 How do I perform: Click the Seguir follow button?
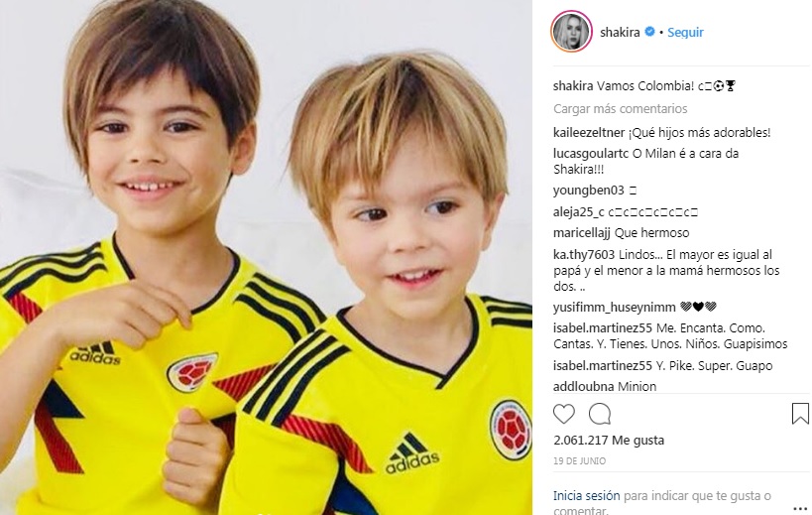point(685,32)
